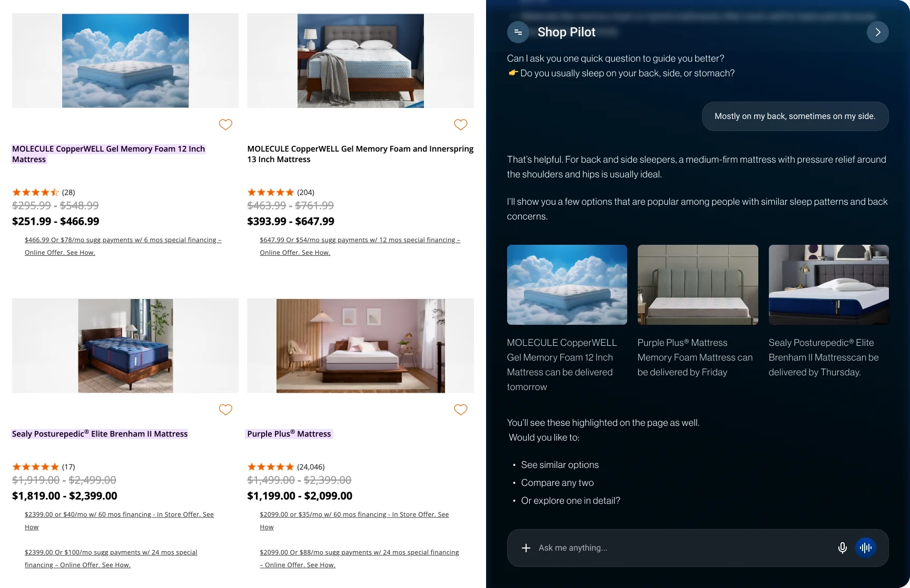The width and height of the screenshot is (910, 588).
Task: Select Shop Pilot's MOLECULE CopperWELL recommendation thumbnail
Action: (x=567, y=285)
